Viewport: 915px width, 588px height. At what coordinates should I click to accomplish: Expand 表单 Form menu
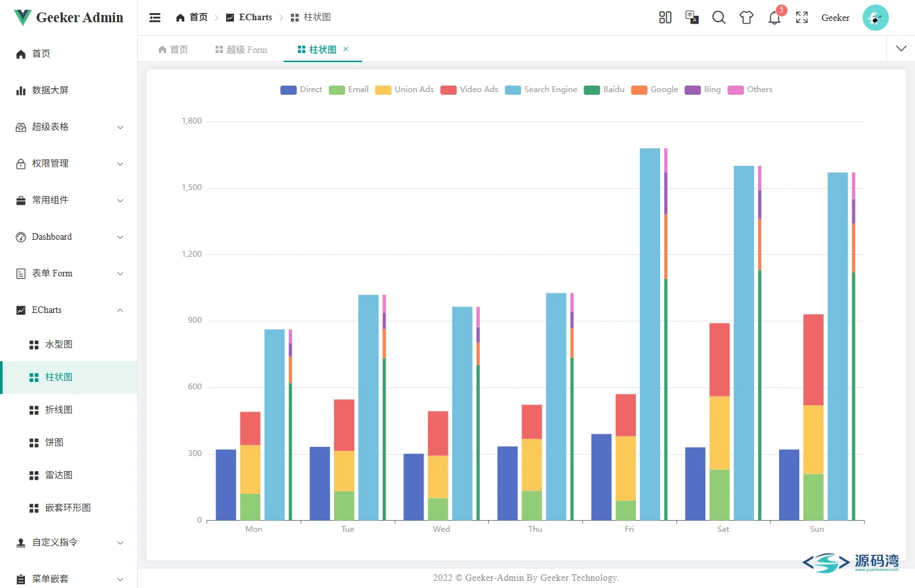[69, 273]
